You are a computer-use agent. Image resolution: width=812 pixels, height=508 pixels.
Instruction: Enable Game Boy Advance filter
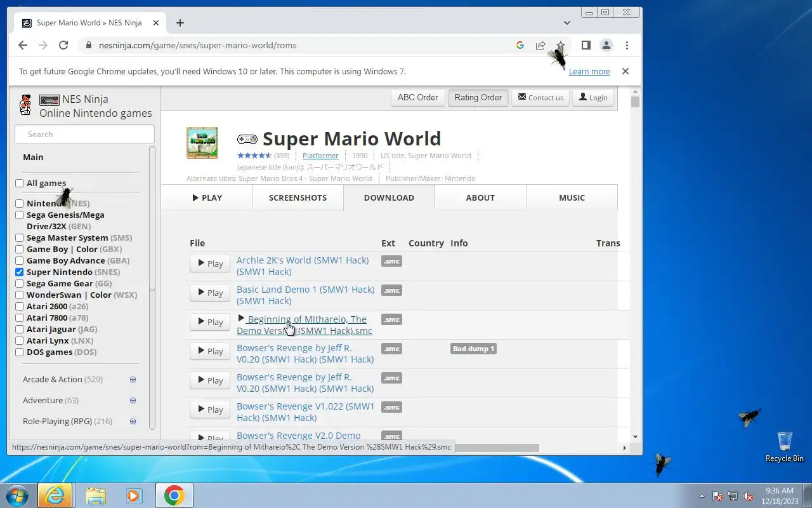(x=20, y=261)
